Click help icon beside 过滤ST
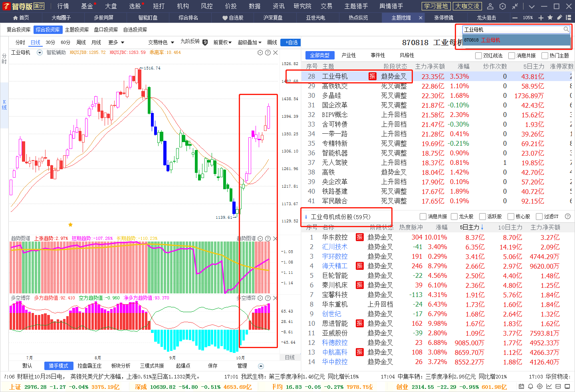Screen dimensions: 575x392 (568, 216)
